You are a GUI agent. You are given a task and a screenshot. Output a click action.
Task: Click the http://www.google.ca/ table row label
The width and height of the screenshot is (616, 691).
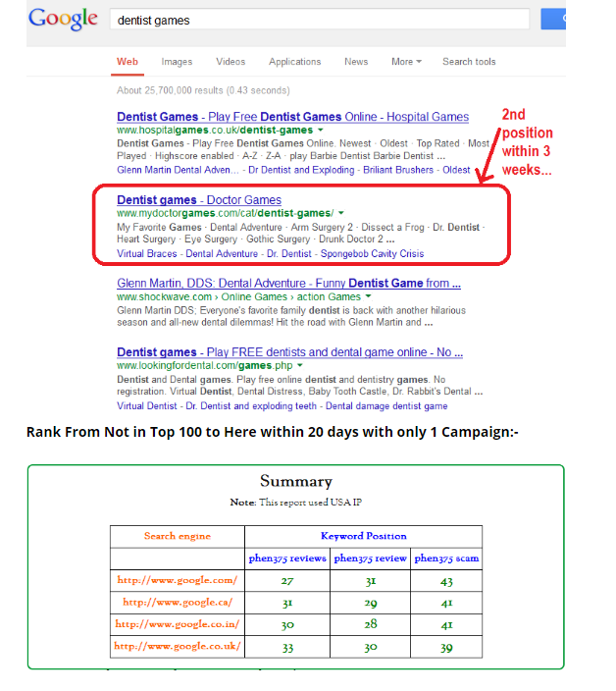tap(177, 603)
